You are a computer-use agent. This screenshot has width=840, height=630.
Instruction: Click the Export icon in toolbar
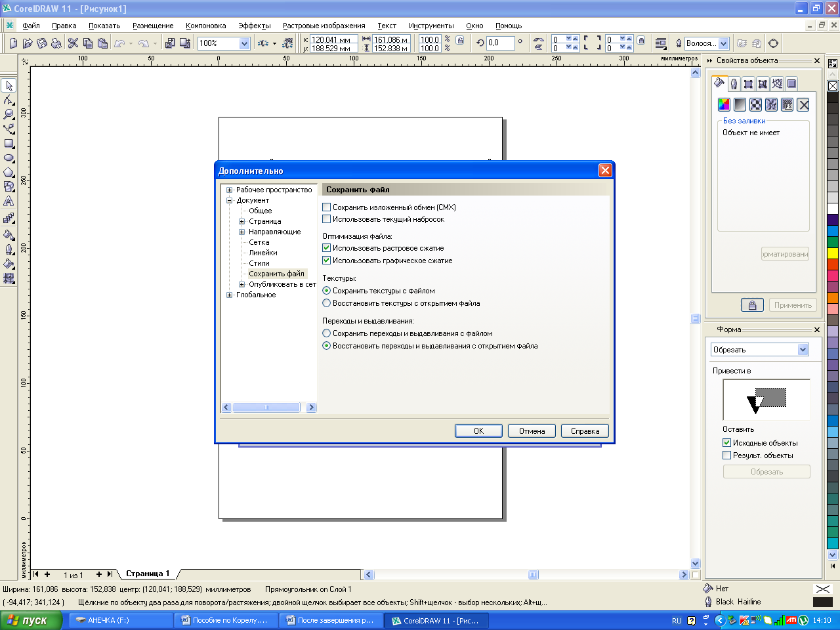(184, 43)
